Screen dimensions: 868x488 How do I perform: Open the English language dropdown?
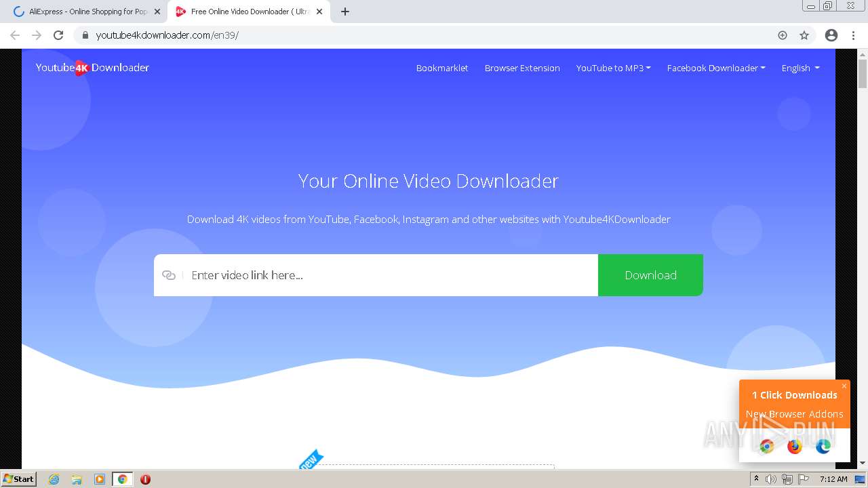pyautogui.click(x=800, y=68)
